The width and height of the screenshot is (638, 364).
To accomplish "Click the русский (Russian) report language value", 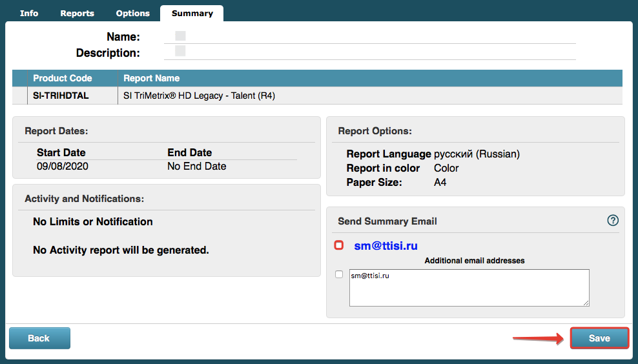I will (x=477, y=154).
